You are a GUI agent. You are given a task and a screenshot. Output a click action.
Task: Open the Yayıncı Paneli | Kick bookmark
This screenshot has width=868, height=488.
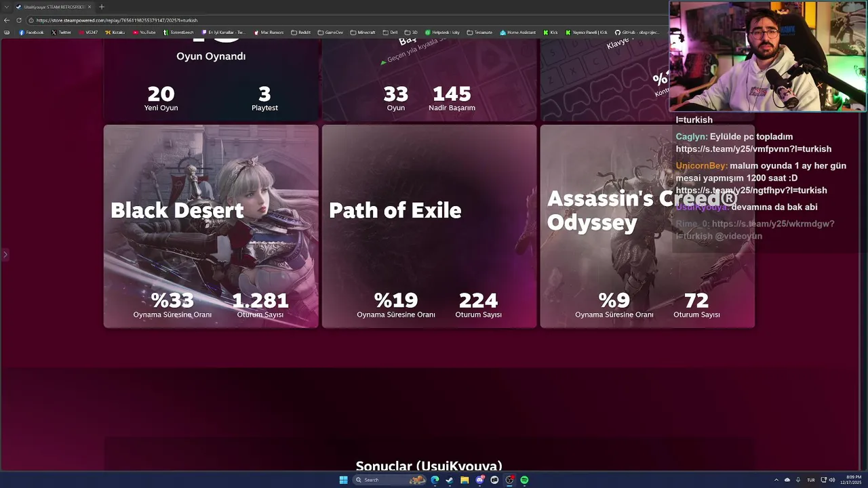click(586, 33)
